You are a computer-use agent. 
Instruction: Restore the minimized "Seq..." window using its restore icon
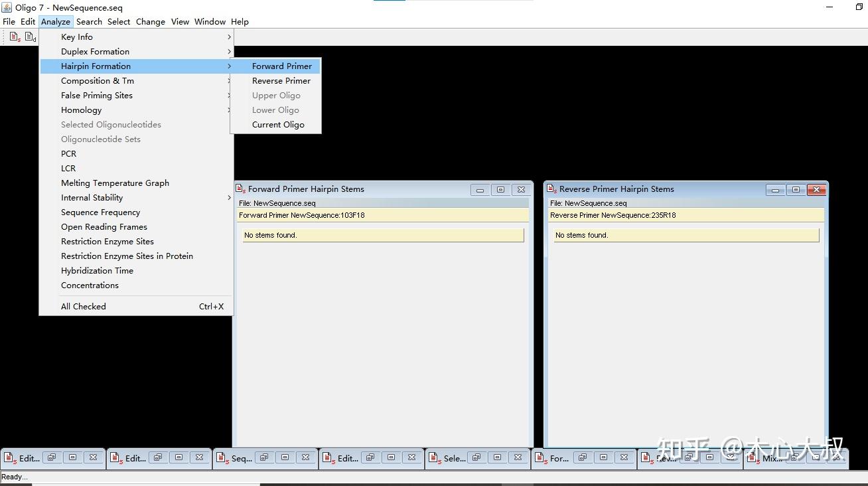(x=263, y=457)
